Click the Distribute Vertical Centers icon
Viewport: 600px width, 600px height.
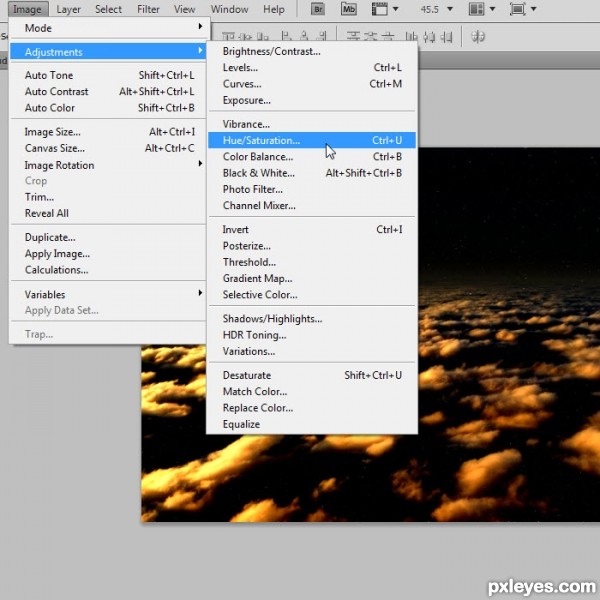(x=370, y=36)
